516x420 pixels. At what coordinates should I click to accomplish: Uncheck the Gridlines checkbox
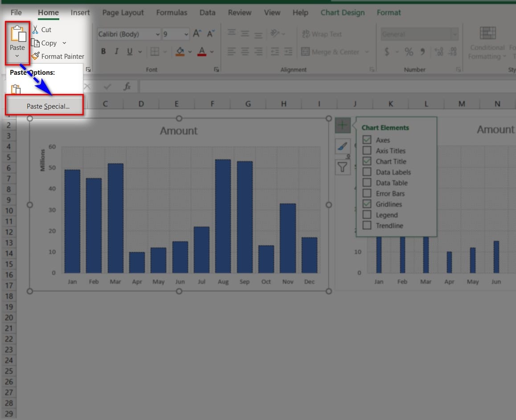point(367,204)
